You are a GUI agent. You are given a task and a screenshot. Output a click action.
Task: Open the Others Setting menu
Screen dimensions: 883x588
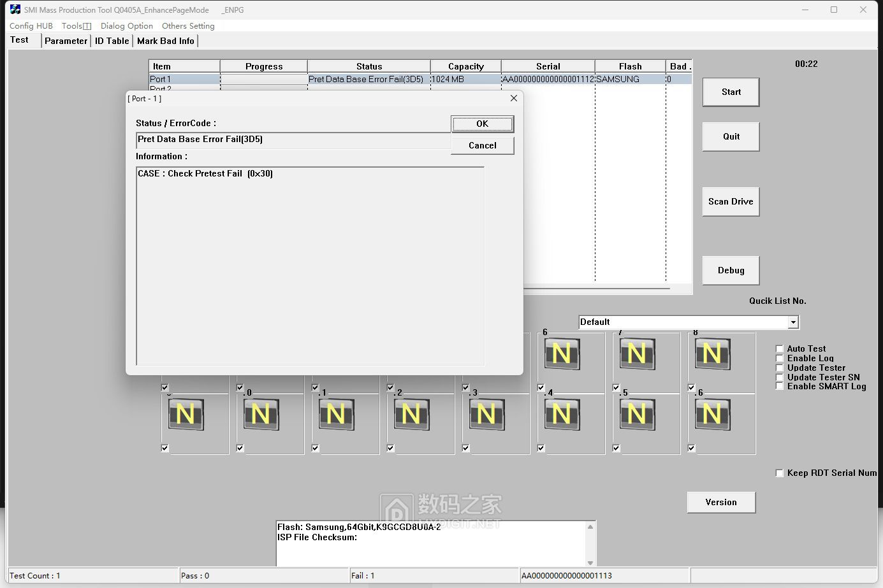tap(188, 25)
